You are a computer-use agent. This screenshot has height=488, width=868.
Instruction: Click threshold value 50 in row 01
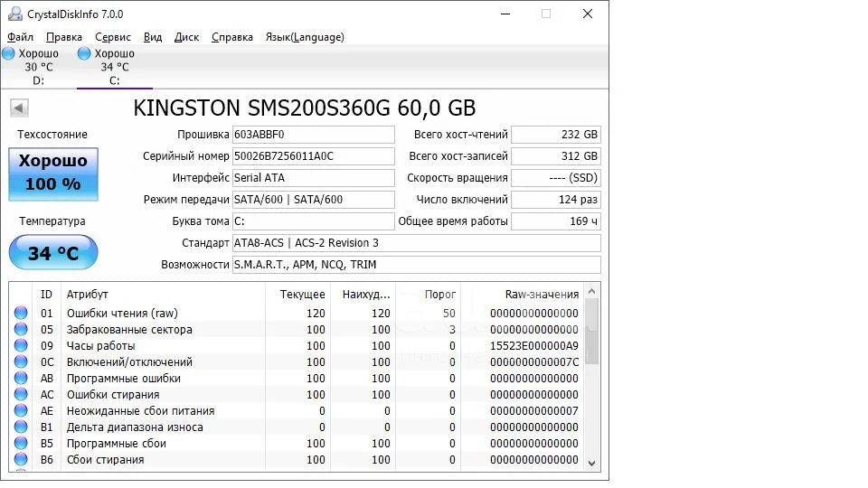pos(449,314)
